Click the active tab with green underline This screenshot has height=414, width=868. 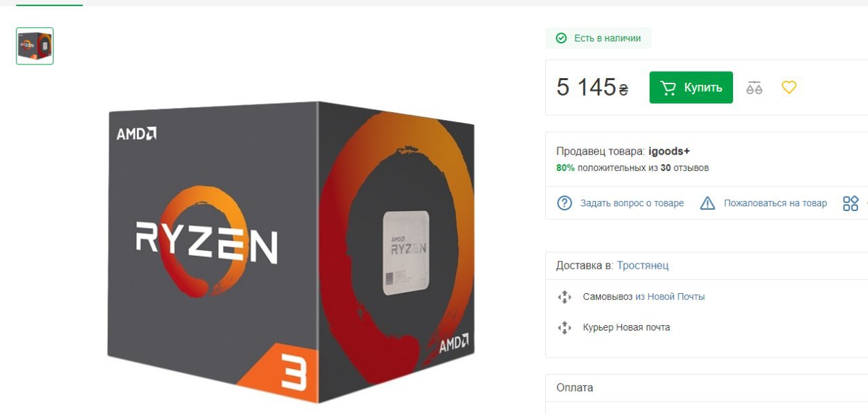tap(49, 3)
